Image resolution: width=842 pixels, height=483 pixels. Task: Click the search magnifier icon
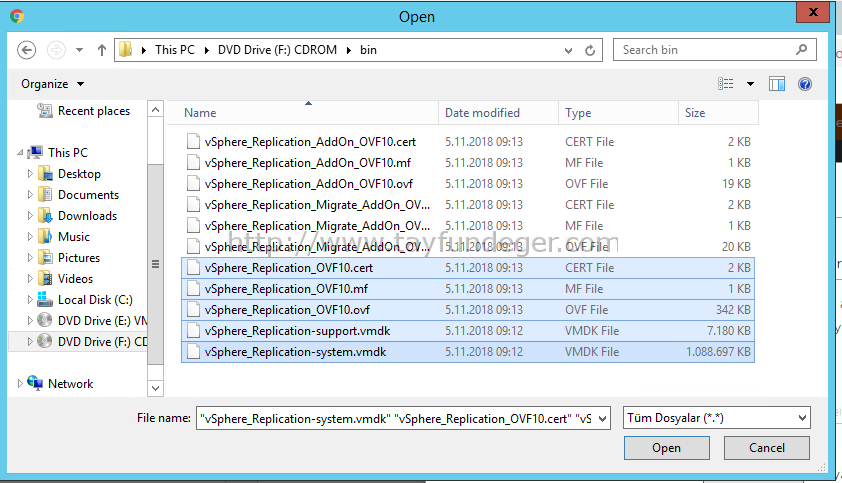[x=801, y=49]
